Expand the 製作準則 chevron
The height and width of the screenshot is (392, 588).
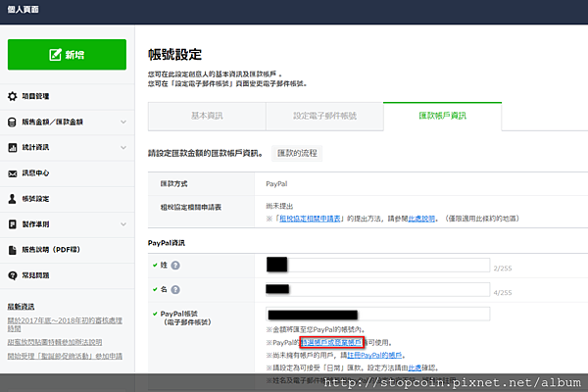123,224
